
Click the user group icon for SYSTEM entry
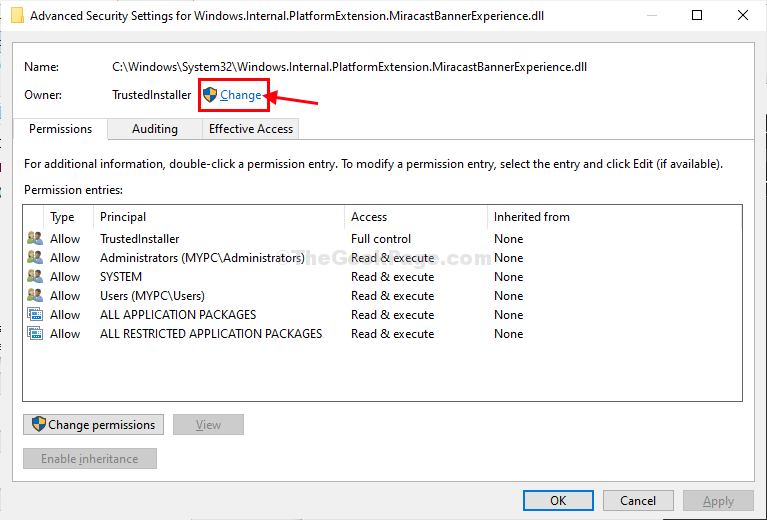[35, 276]
